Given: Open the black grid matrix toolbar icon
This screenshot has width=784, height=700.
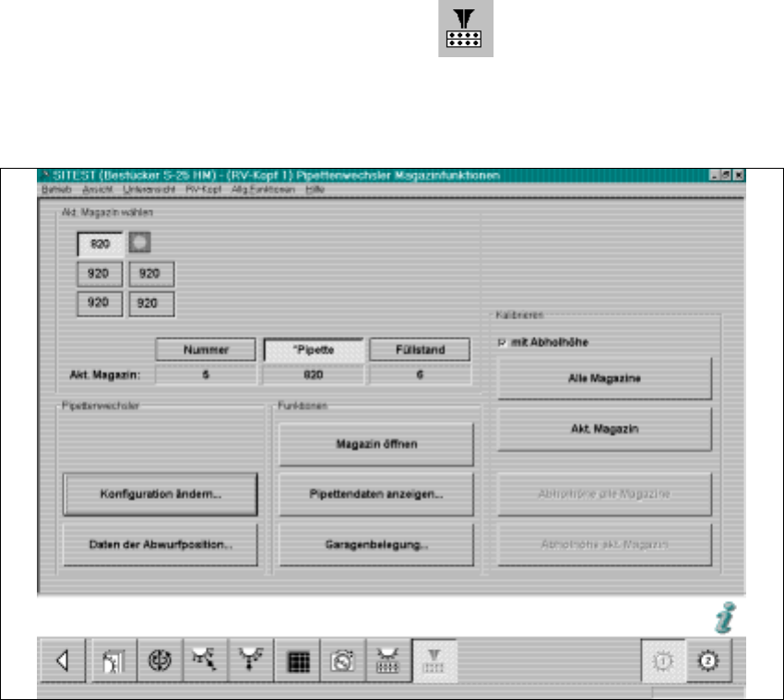Looking at the screenshot, I should point(298,660).
